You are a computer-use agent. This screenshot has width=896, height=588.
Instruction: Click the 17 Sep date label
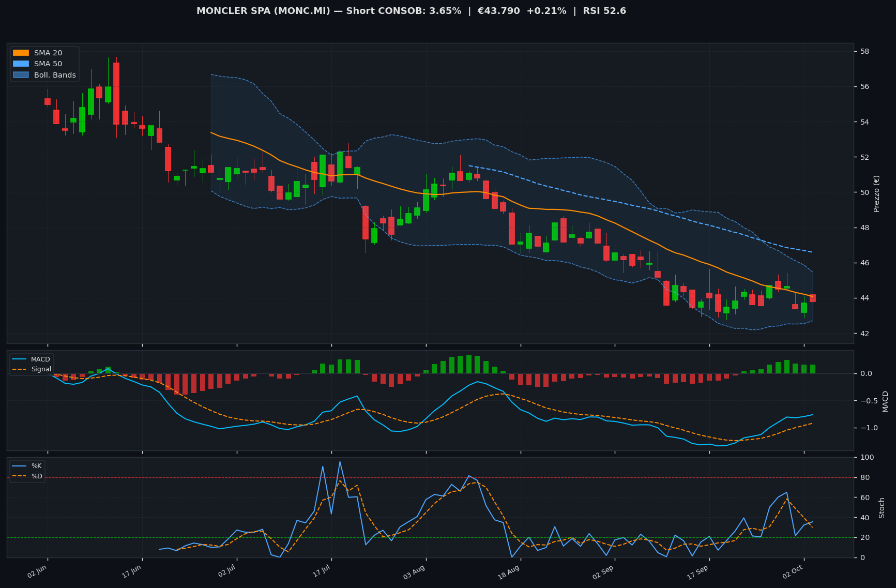pyautogui.click(x=698, y=572)
